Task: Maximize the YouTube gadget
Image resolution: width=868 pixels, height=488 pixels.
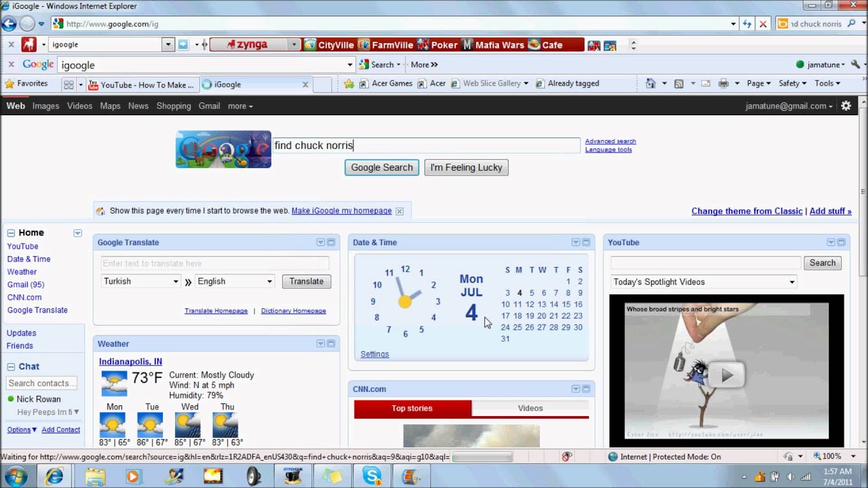Action: [841, 243]
